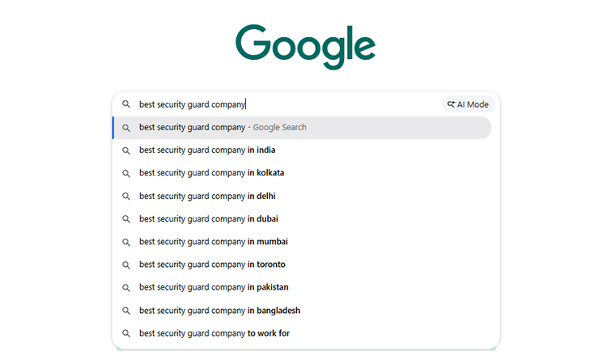Pick suggestion ending 'in kolkata'
The width and height of the screenshot is (607, 364).
coord(211,172)
